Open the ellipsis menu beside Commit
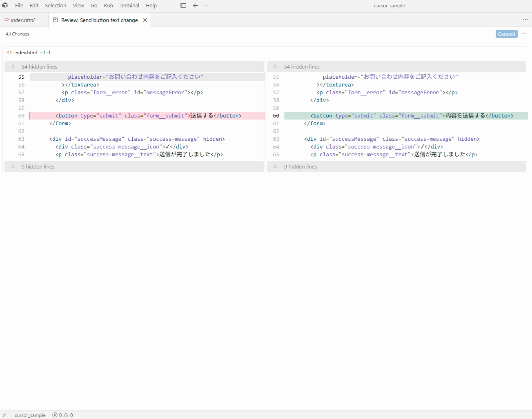This screenshot has height=419, width=532. tap(524, 34)
